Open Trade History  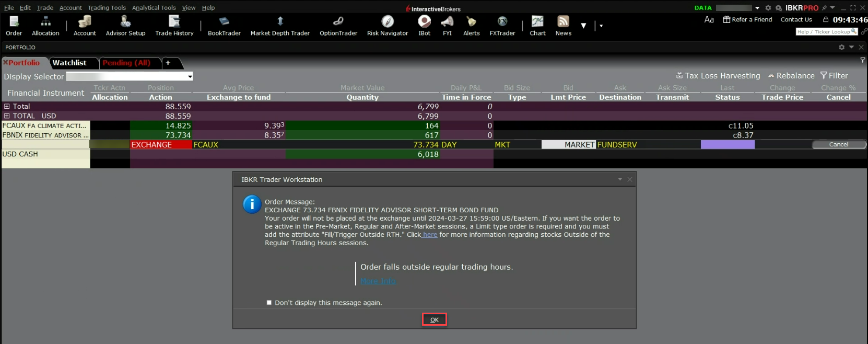coord(174,26)
